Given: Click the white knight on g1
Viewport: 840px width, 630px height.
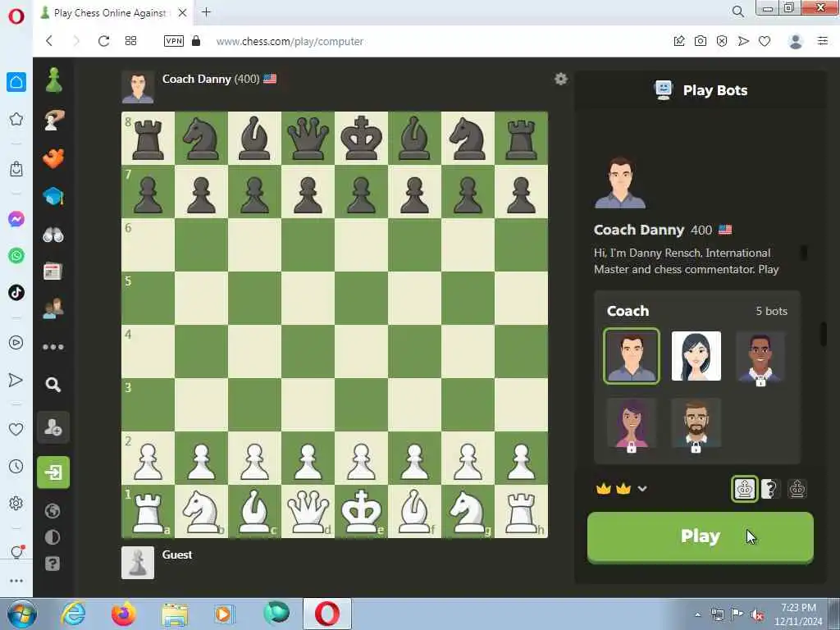Looking at the screenshot, I should pos(468,512).
